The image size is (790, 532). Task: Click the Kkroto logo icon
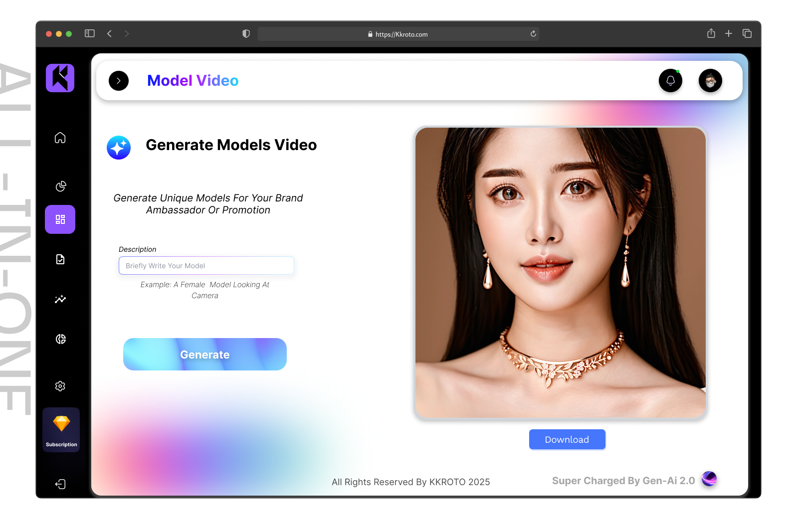point(60,78)
